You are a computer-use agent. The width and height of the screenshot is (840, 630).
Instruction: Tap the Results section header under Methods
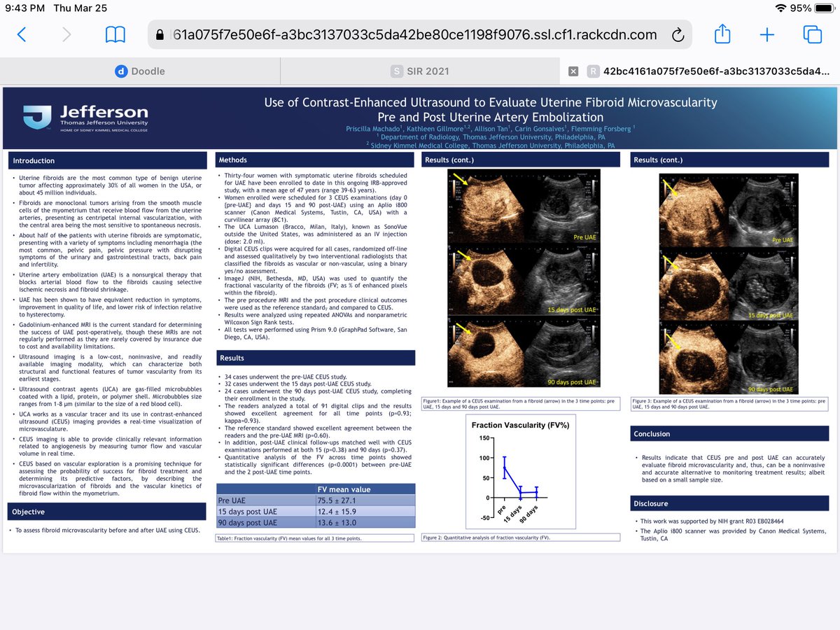pyautogui.click(x=315, y=357)
